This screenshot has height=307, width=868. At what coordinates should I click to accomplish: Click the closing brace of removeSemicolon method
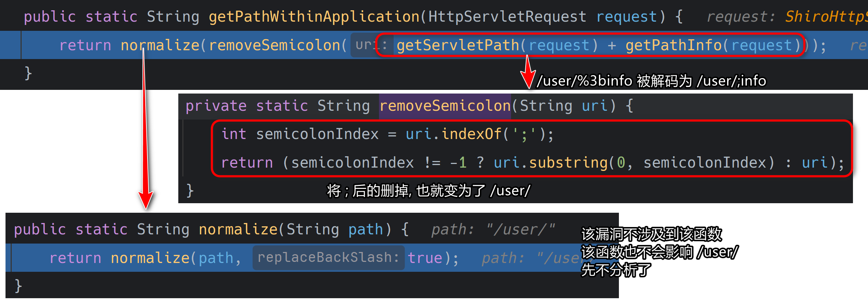pyautogui.click(x=190, y=191)
